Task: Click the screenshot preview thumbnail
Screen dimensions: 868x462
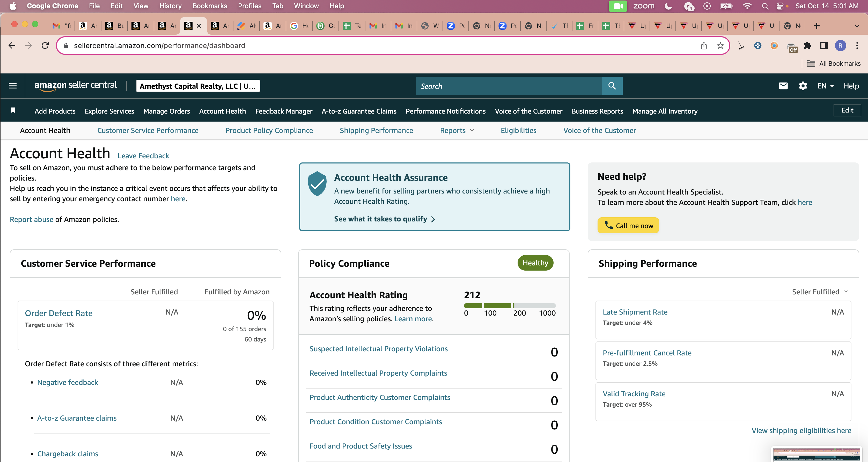Action: click(x=816, y=454)
